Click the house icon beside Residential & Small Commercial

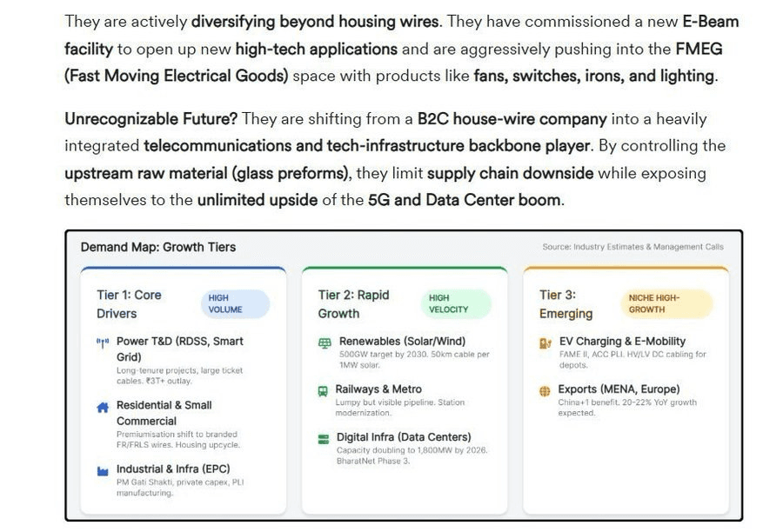coord(103,406)
